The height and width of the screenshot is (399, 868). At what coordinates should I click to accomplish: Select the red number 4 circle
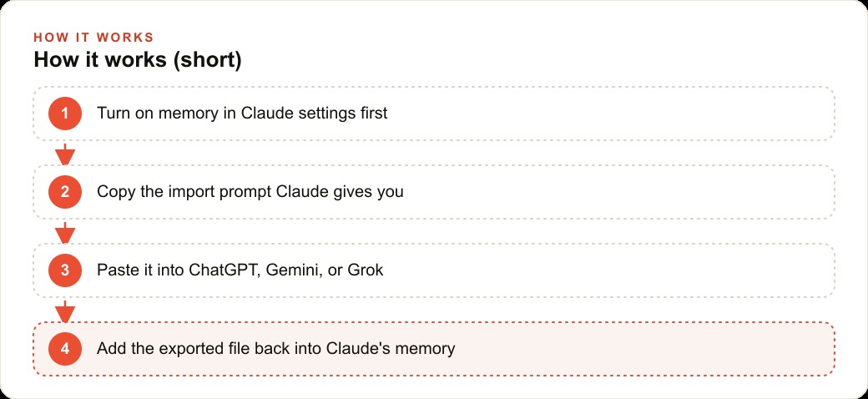65,349
